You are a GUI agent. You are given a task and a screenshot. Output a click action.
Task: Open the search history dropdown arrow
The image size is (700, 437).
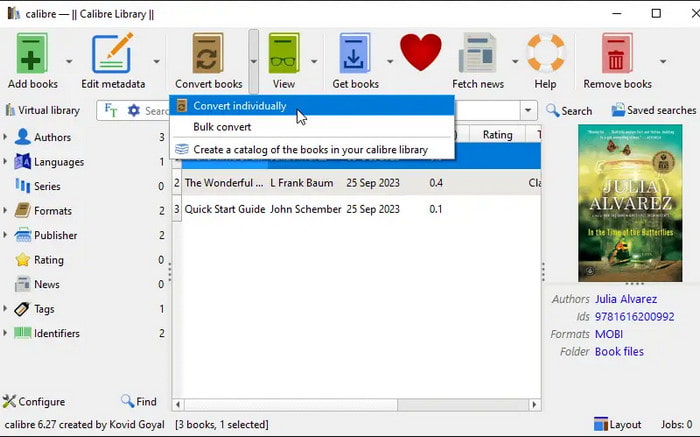528,110
